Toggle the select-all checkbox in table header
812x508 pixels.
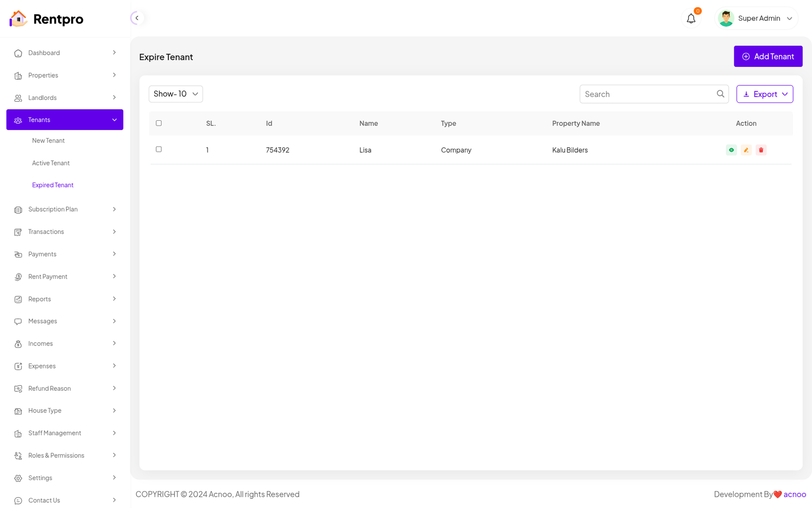pyautogui.click(x=159, y=123)
